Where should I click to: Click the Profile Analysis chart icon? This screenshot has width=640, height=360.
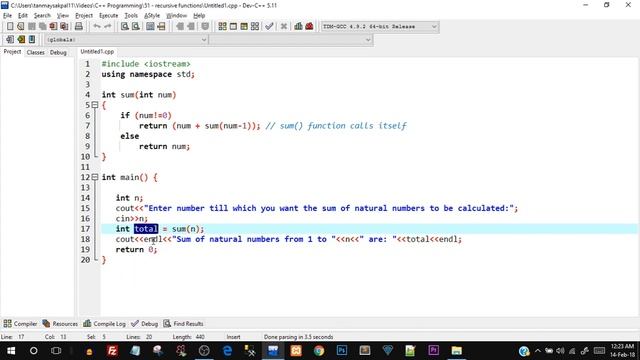[x=298, y=27]
